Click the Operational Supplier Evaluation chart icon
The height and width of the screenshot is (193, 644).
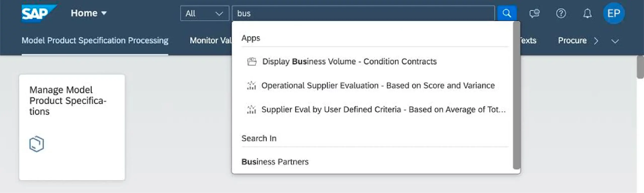(x=251, y=86)
